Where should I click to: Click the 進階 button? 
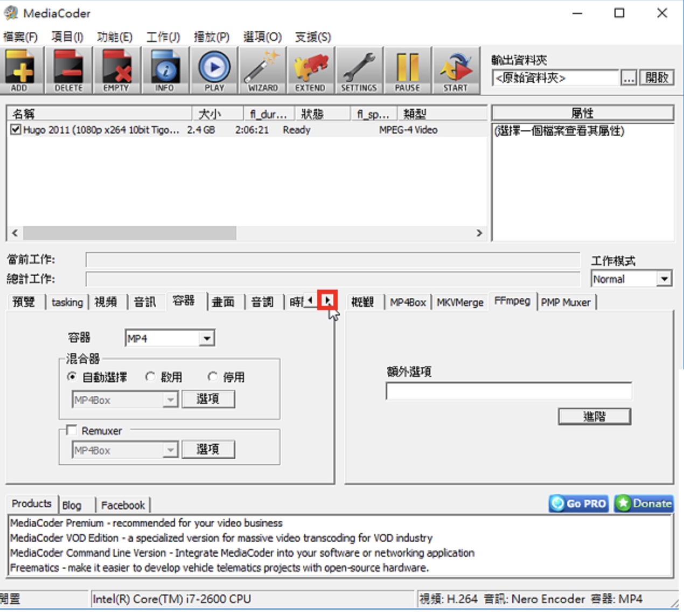tap(595, 416)
